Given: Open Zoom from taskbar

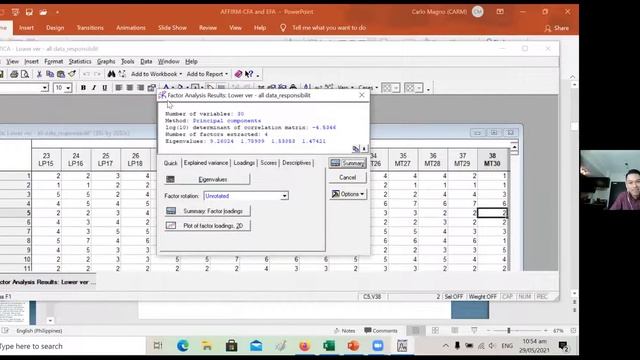Looking at the screenshot, I should (x=378, y=346).
